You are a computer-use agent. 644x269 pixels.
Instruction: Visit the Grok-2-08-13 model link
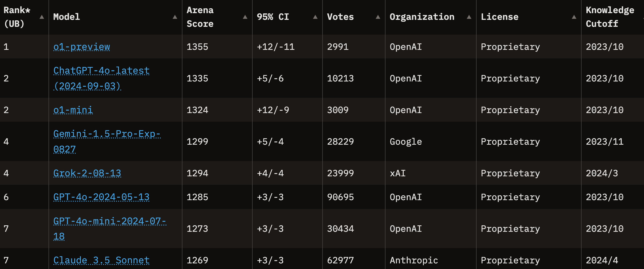click(87, 173)
